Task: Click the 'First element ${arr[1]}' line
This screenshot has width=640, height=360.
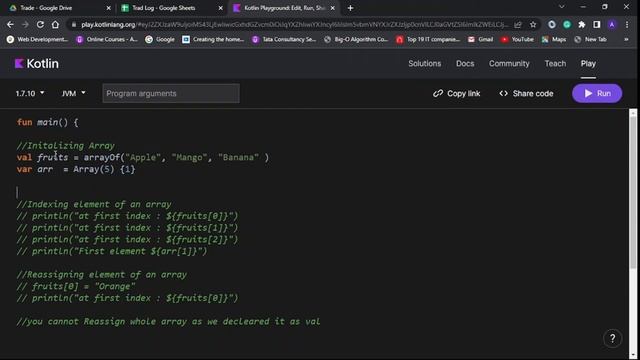Action: click(x=112, y=251)
